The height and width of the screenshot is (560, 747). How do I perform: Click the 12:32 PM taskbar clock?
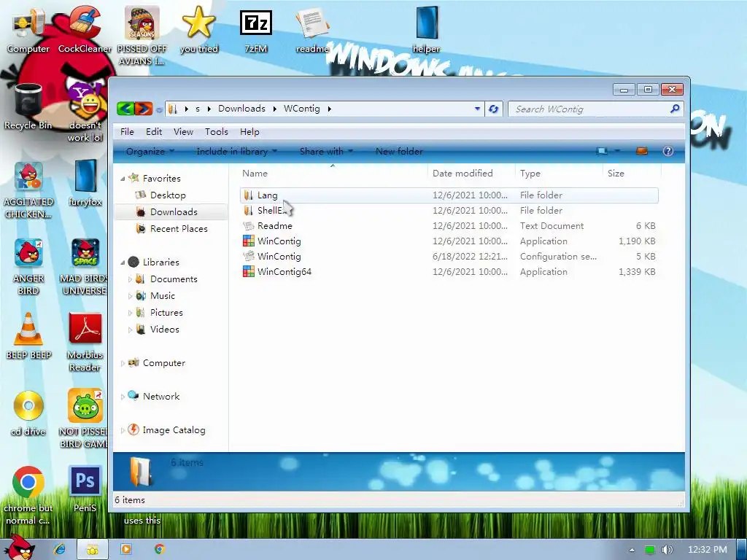pos(708,550)
